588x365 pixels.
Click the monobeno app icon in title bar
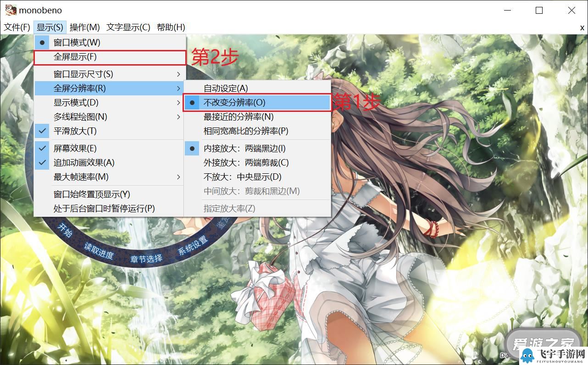(11, 10)
